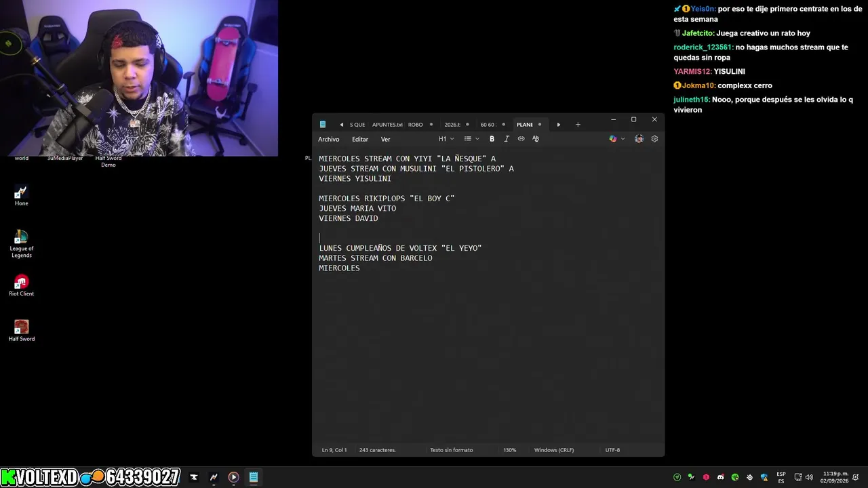Open the 130% zoom level menu
The height and width of the screenshot is (488, 868).
(509, 450)
